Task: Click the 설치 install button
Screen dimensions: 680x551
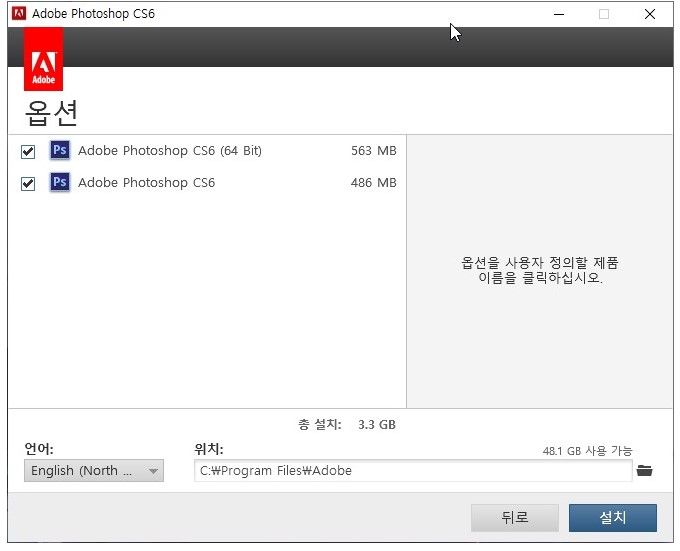Action: pyautogui.click(x=613, y=518)
